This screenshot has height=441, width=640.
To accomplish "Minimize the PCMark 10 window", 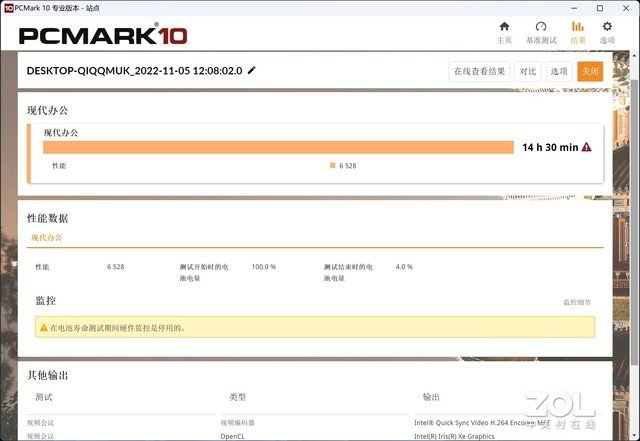I will (x=574, y=8).
